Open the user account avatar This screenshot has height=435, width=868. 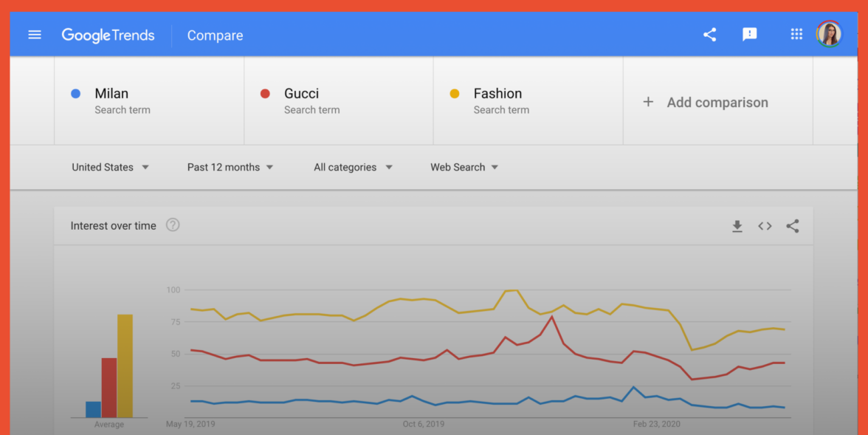pos(829,35)
